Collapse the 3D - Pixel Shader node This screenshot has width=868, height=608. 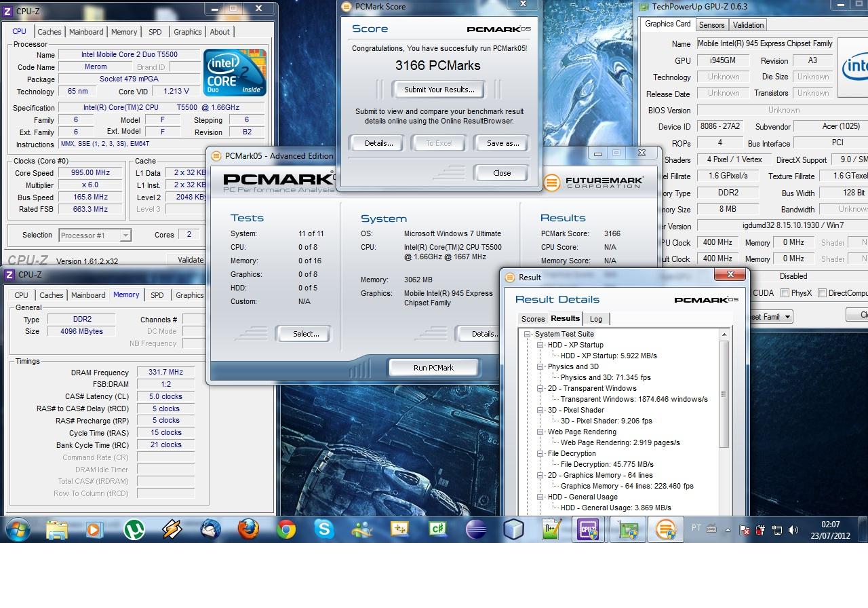[x=540, y=410]
